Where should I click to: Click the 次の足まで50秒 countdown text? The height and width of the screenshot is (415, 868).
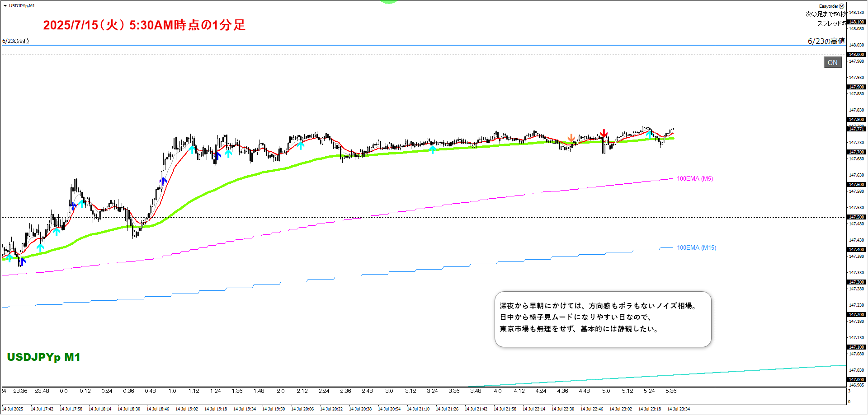click(x=825, y=14)
